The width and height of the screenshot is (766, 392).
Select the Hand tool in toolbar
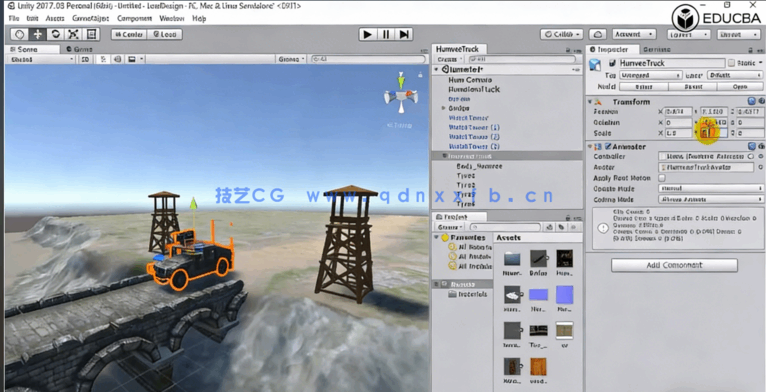coord(20,34)
